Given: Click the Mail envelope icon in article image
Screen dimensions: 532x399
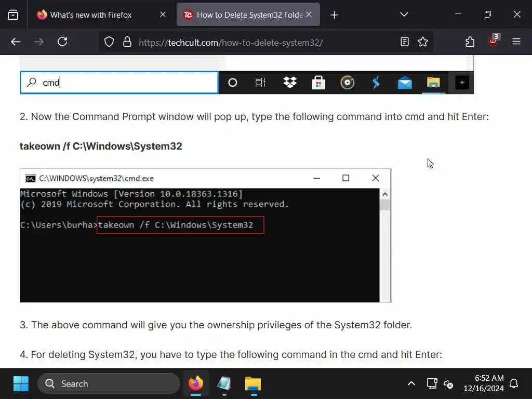Looking at the screenshot, I should (405, 83).
